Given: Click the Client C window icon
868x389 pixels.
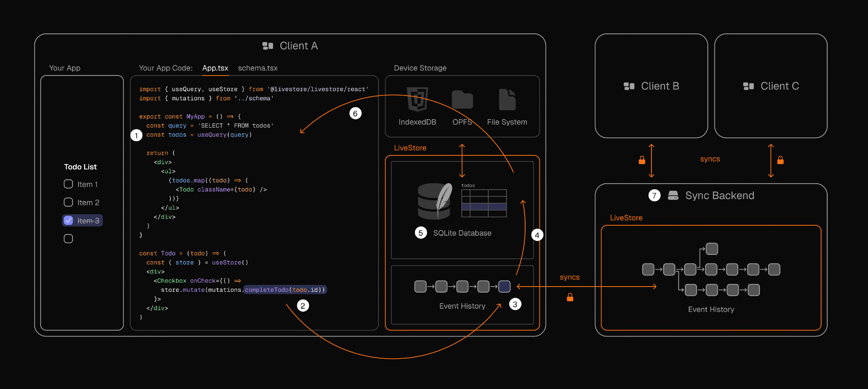Looking at the screenshot, I should (749, 86).
